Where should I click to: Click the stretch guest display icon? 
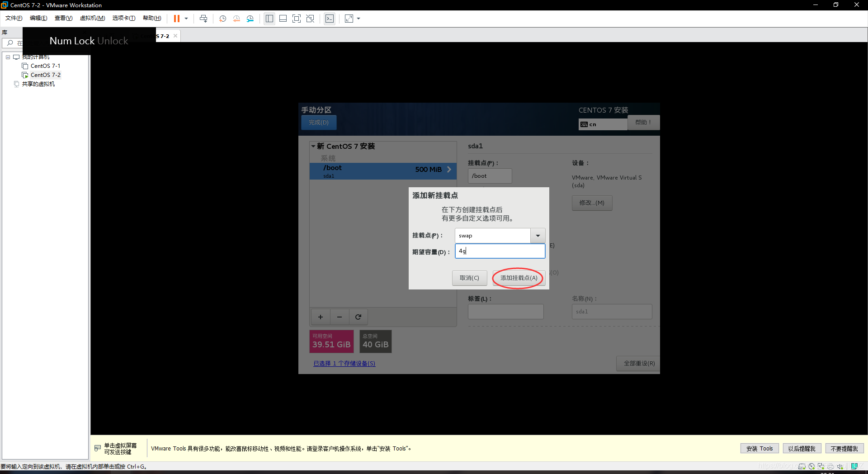(x=349, y=19)
